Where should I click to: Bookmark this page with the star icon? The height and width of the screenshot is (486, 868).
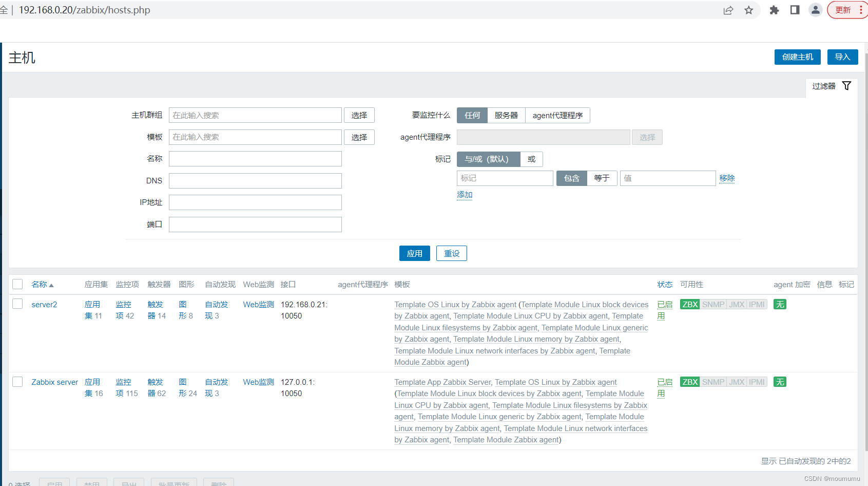749,10
